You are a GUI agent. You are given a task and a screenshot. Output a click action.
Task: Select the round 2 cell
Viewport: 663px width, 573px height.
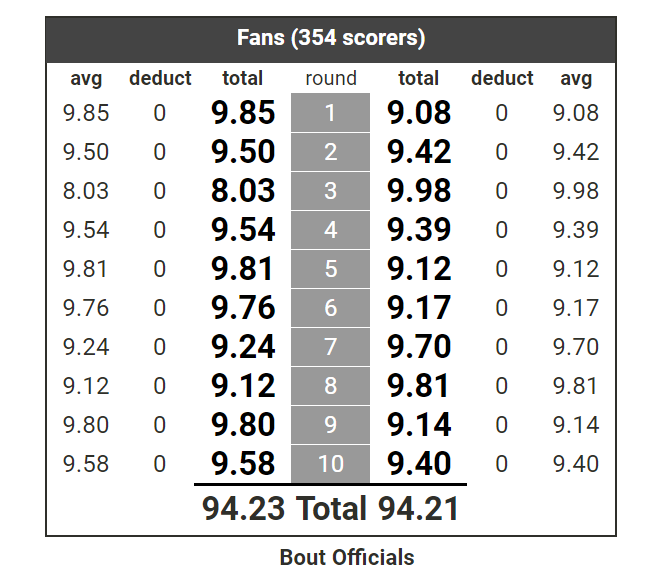point(330,152)
